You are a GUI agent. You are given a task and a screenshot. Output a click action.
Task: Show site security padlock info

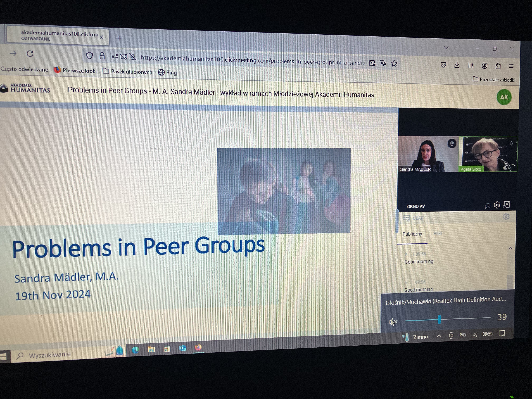(x=102, y=56)
